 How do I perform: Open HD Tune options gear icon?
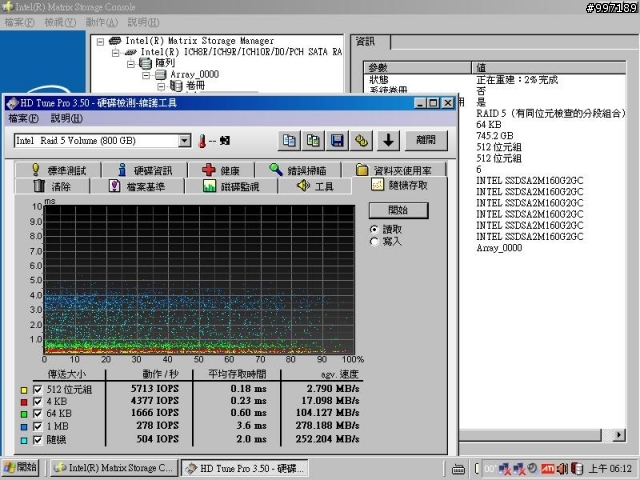point(361,140)
